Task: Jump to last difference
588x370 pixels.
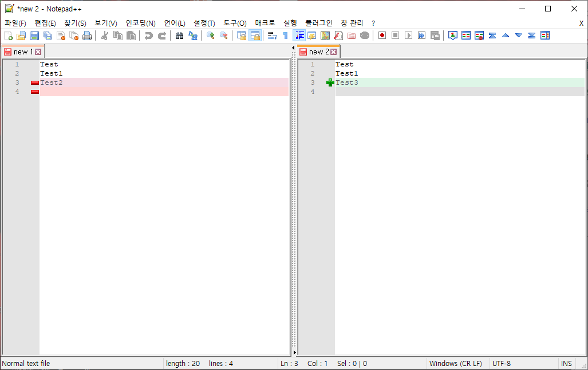Action: point(532,36)
